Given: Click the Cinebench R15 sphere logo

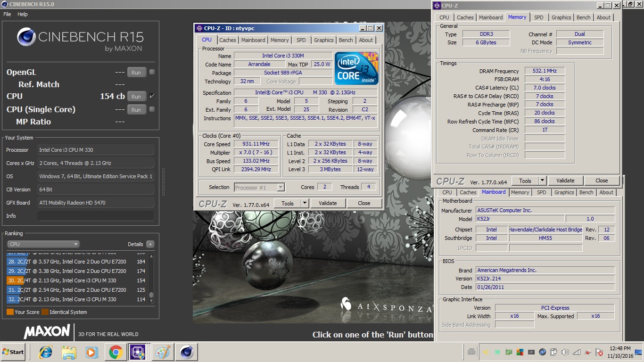Looking at the screenshot, I should 26,38.
